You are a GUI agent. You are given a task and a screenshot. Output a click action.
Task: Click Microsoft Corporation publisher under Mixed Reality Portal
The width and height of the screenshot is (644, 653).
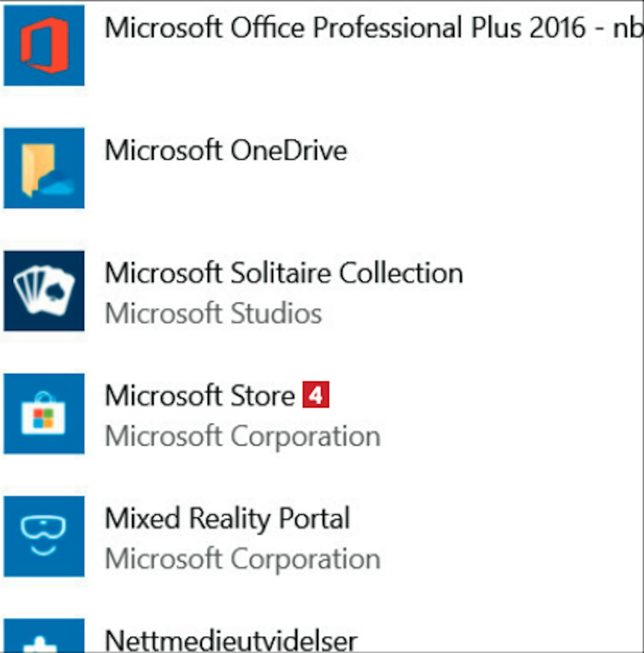243,559
